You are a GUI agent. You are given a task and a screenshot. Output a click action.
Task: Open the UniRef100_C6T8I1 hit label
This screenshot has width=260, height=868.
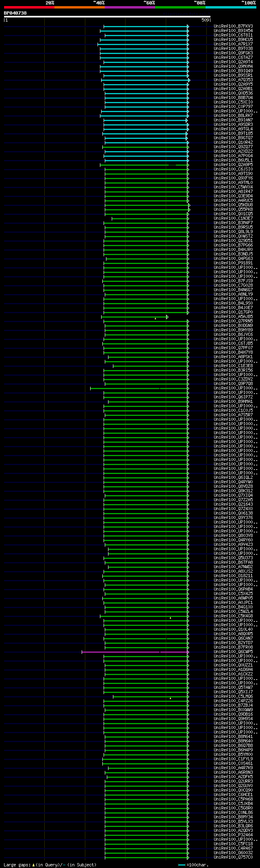point(233,35)
